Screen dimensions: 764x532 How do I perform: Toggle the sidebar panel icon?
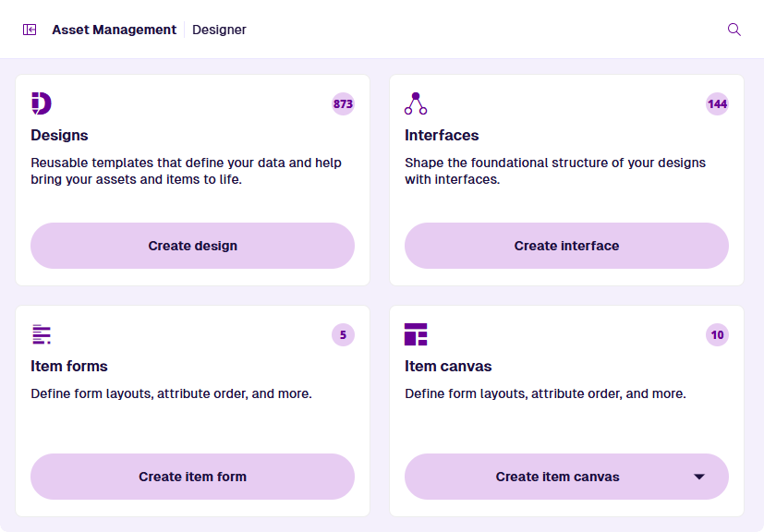coord(30,30)
